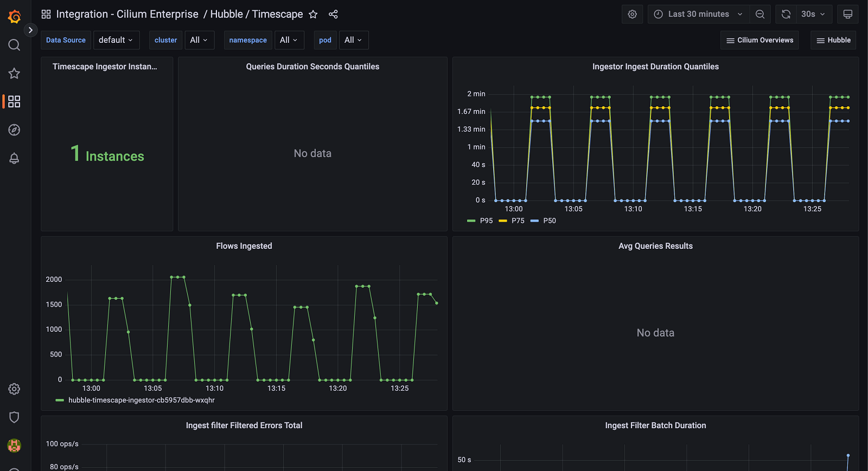Viewport: 868px width, 471px height.
Task: Refresh the dashboard now
Action: click(x=786, y=14)
